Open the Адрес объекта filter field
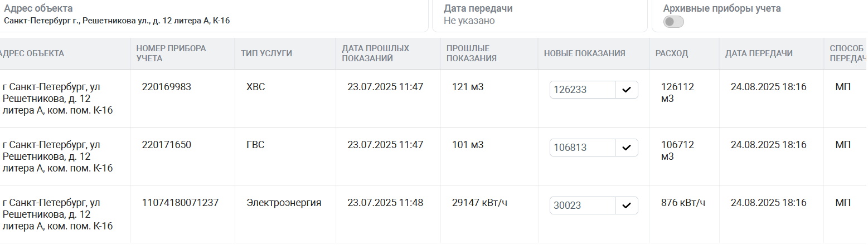 [214, 16]
